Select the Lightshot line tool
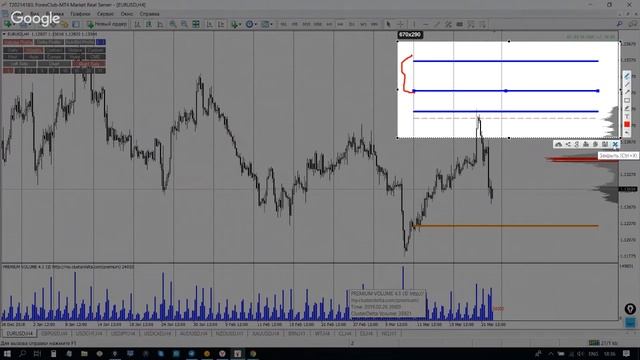The height and width of the screenshot is (360, 640). pos(627,84)
